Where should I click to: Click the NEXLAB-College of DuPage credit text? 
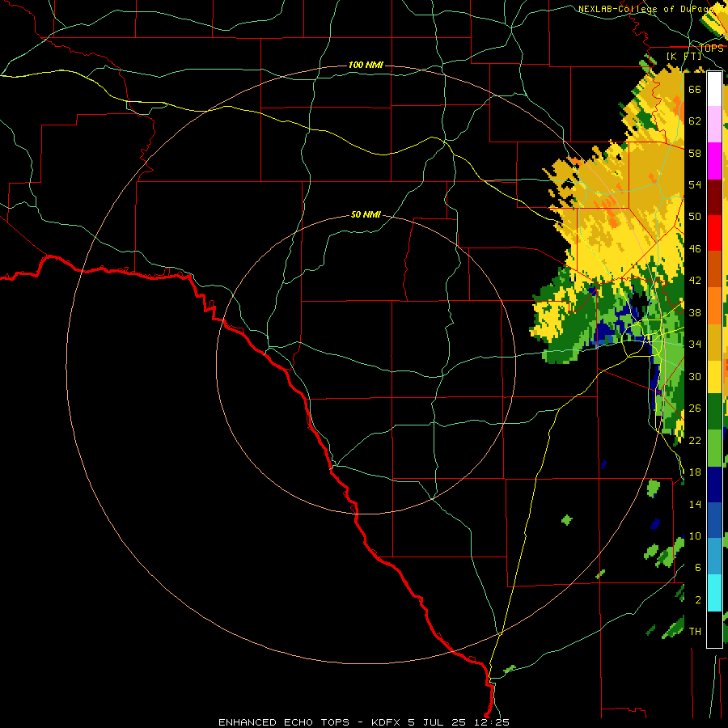click(648, 9)
